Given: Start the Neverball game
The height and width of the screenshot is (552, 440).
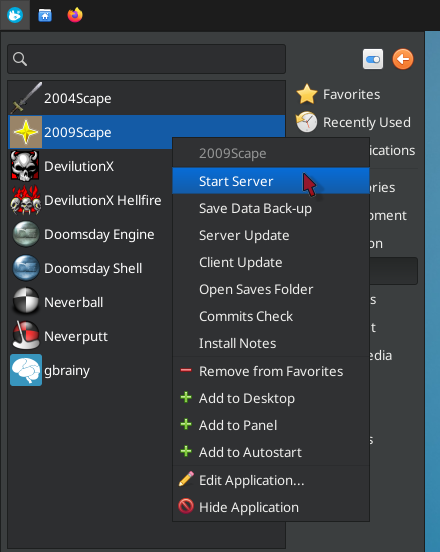Looking at the screenshot, I should [x=90, y=302].
